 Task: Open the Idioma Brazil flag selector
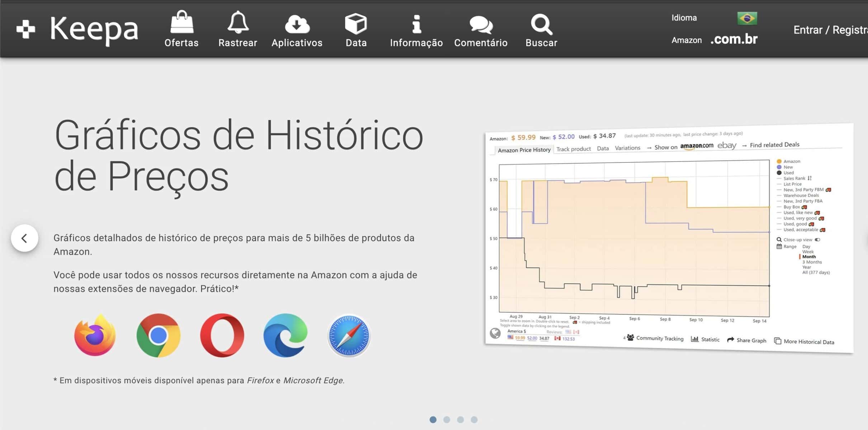(747, 18)
